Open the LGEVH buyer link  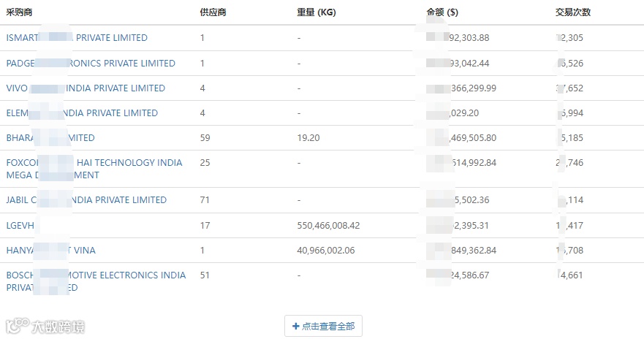pyautogui.click(x=20, y=225)
